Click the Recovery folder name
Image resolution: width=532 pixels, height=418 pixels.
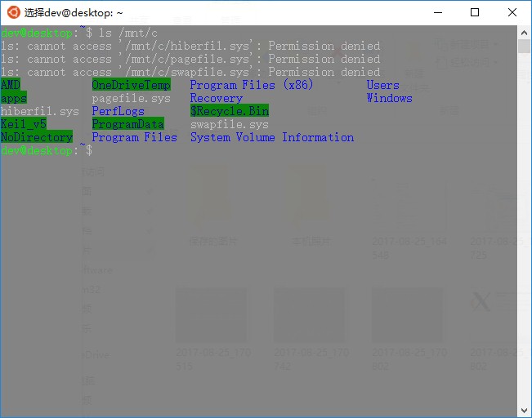click(216, 98)
